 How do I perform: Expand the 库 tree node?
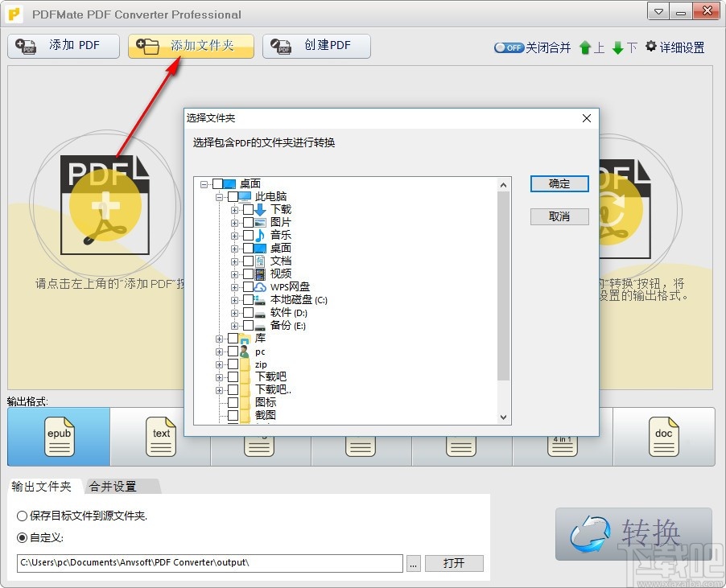click(219, 339)
